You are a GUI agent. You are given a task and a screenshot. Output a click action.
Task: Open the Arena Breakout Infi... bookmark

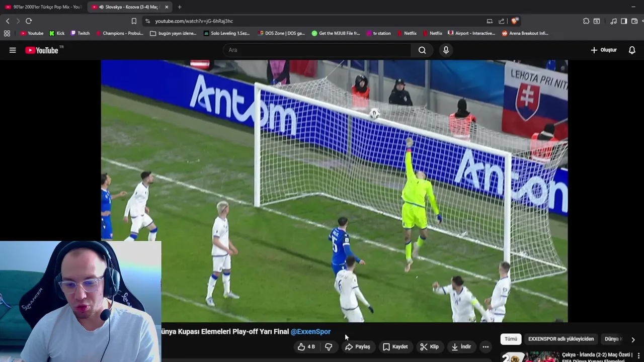525,33
